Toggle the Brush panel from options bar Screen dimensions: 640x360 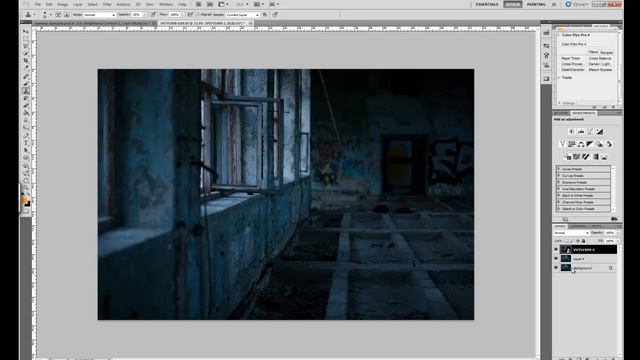[x=58, y=15]
